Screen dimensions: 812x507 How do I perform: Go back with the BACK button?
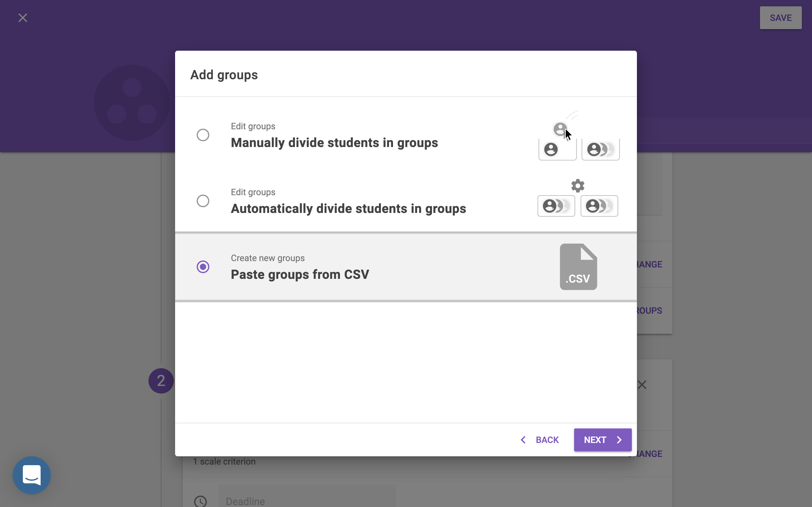(540, 440)
